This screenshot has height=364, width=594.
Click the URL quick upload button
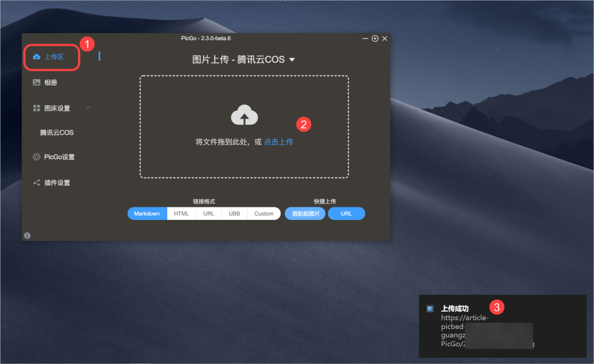346,214
